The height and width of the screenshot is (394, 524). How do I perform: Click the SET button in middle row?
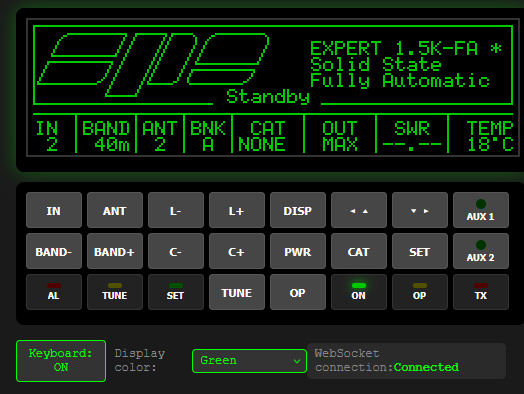pyautogui.click(x=420, y=251)
